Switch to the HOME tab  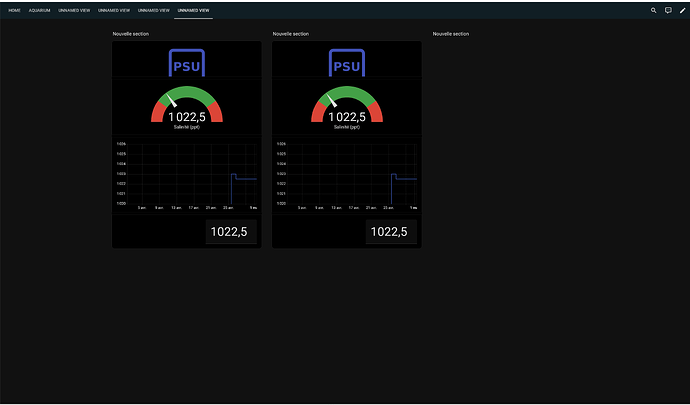15,10
